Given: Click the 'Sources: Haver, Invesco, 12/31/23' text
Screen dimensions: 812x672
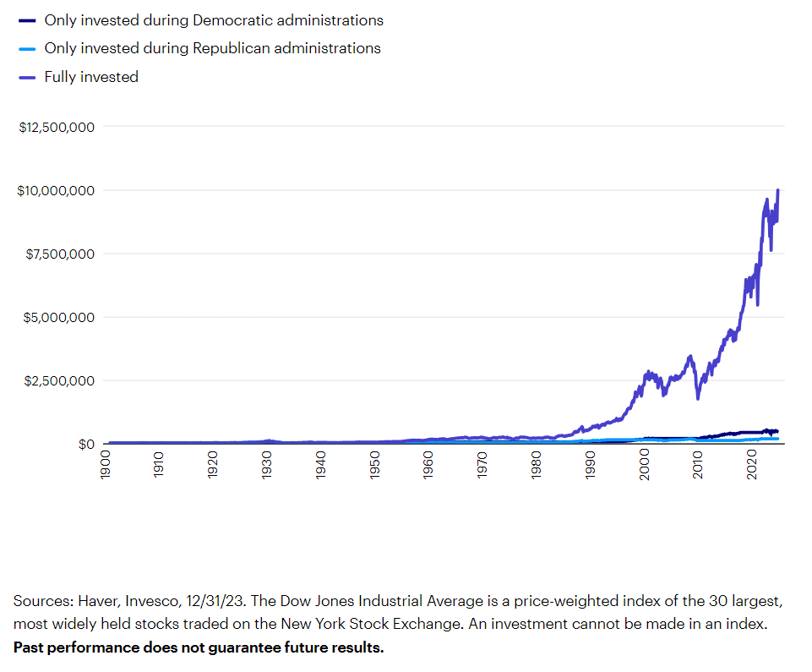Looking at the screenshot, I should pyautogui.click(x=128, y=601).
